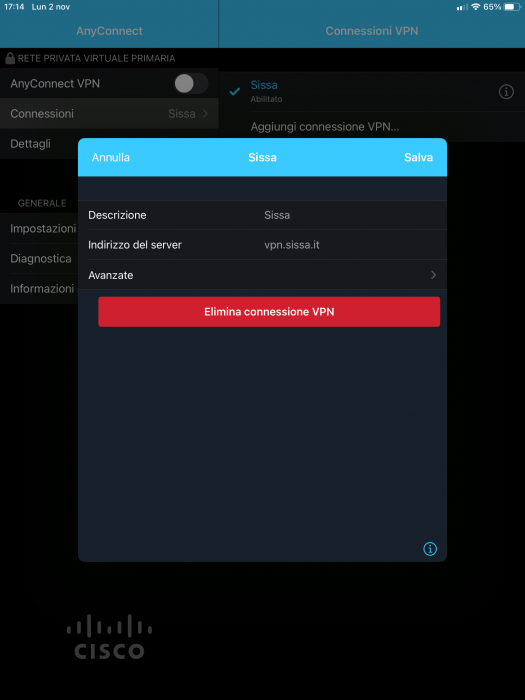Viewport: 525px width, 700px height.
Task: Open the Dettagli menu item
Action: pyautogui.click(x=30, y=144)
